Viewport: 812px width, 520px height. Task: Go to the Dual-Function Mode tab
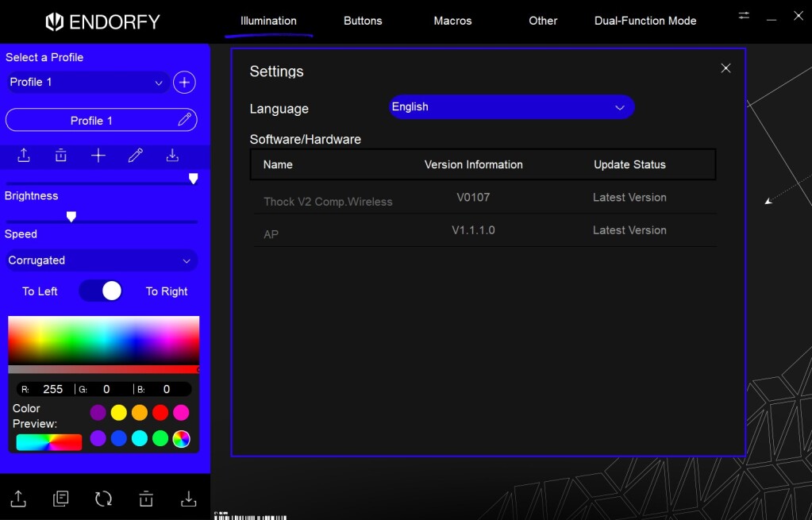pos(645,21)
